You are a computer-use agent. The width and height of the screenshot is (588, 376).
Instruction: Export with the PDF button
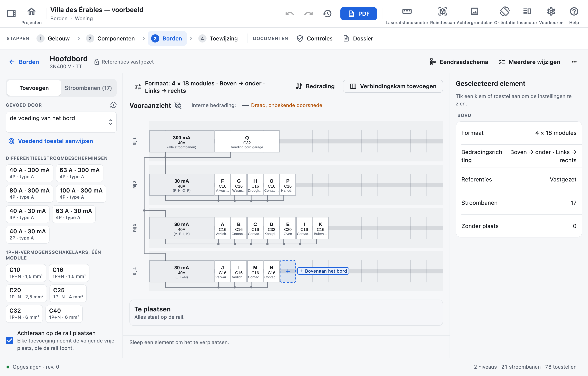(x=359, y=14)
